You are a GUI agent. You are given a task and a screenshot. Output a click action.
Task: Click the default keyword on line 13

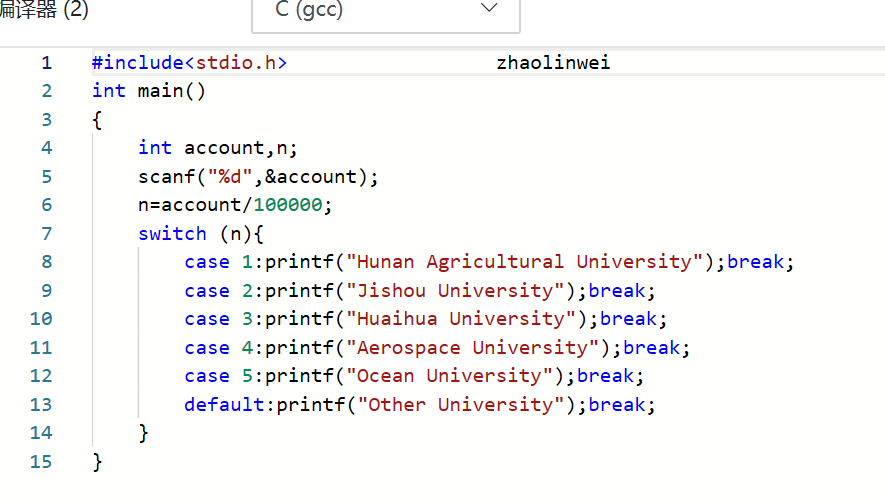click(x=224, y=405)
